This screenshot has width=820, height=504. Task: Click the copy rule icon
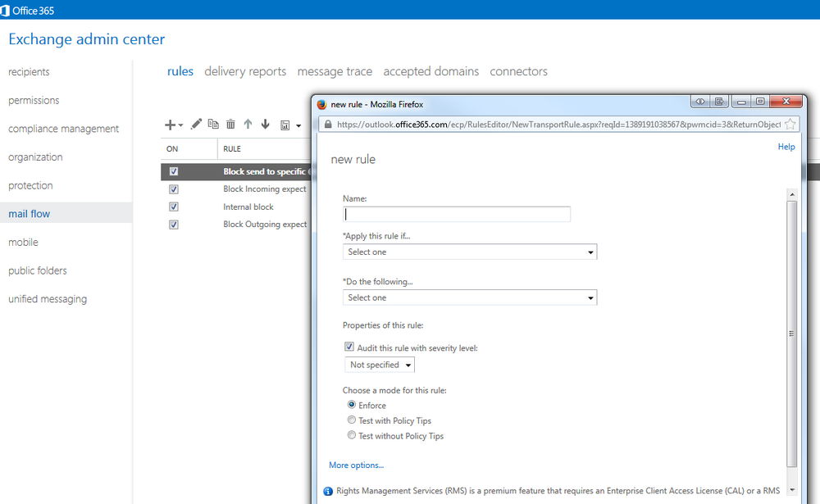[213, 124]
